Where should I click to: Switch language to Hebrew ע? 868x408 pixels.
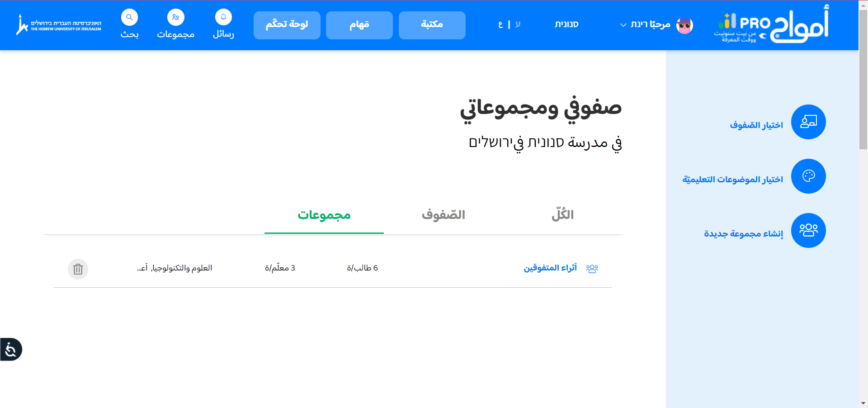(x=518, y=24)
